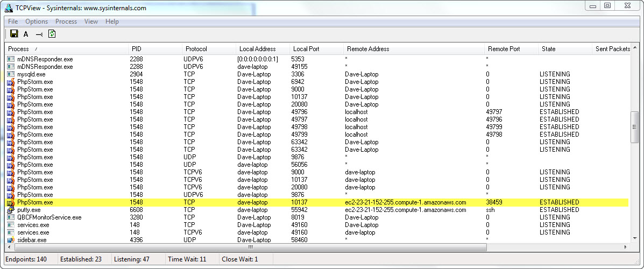This screenshot has width=644, height=269.
Task: Click 'Time Wait: 11' in status bar
Action: pyautogui.click(x=187, y=259)
